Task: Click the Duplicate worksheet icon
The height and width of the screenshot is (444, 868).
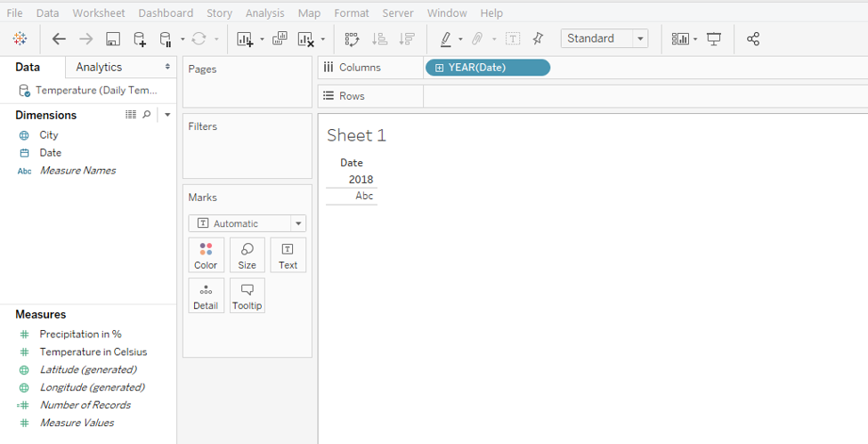Action: (x=280, y=39)
